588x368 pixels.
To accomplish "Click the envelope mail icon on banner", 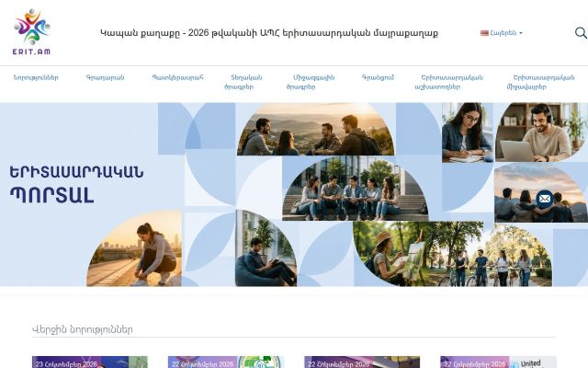I will tap(545, 199).
